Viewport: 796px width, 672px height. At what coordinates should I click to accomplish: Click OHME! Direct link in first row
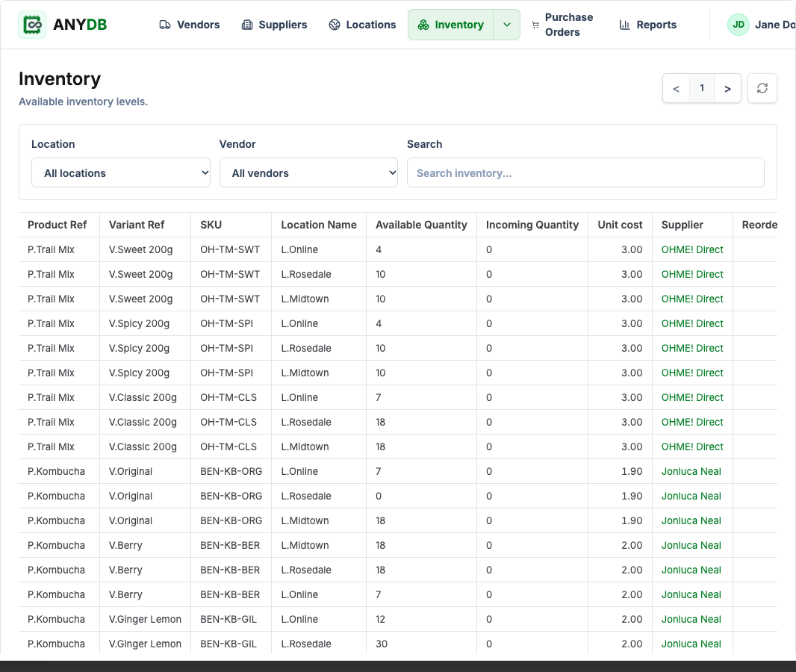tap(692, 249)
